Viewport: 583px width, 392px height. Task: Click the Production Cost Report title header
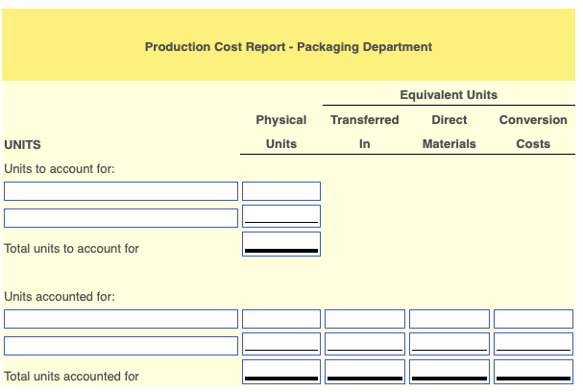click(288, 47)
